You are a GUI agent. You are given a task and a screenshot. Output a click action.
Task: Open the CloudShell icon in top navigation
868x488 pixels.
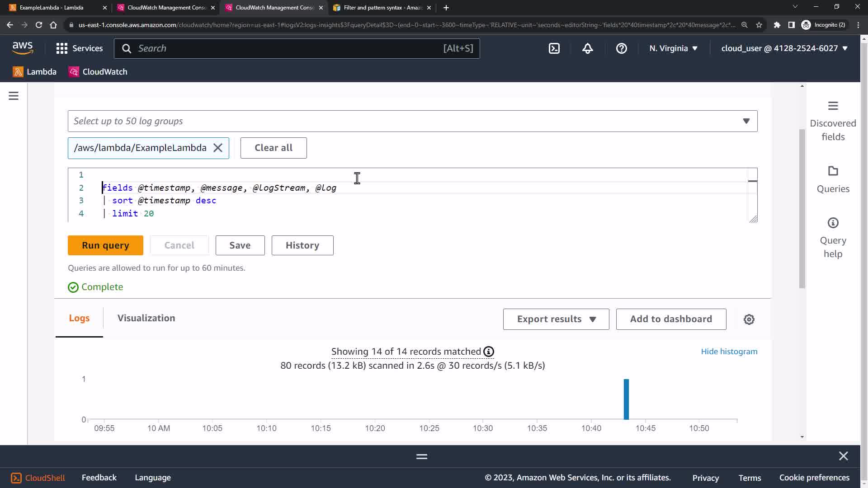[554, 48]
